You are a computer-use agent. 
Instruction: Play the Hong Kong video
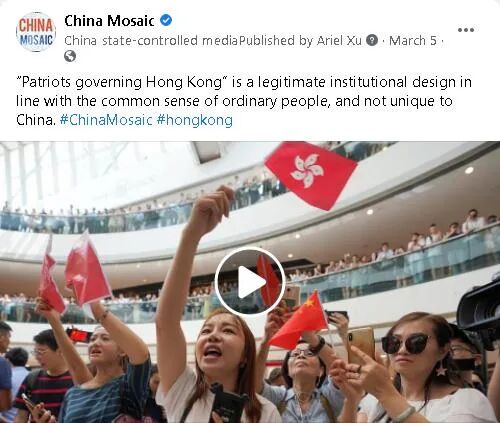tap(250, 282)
